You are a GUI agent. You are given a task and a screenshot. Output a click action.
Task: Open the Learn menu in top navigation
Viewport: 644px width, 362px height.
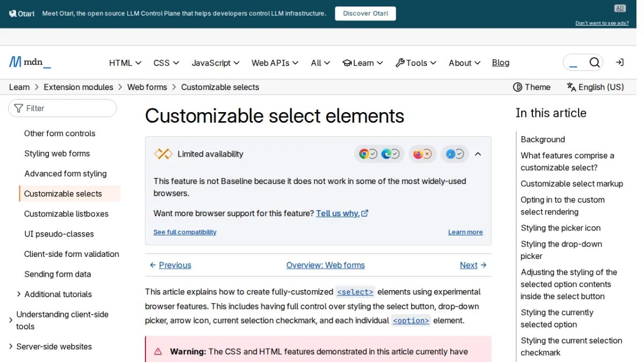click(363, 63)
